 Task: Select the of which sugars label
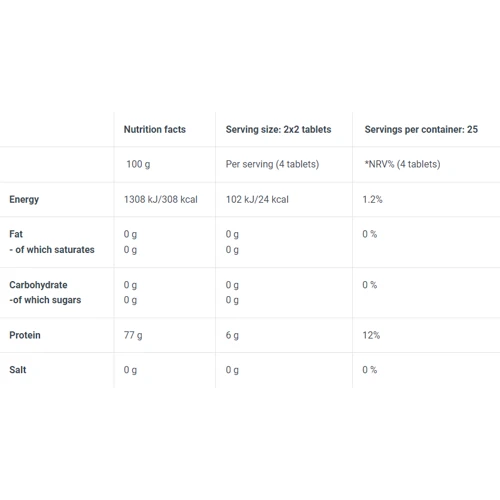coord(45,300)
